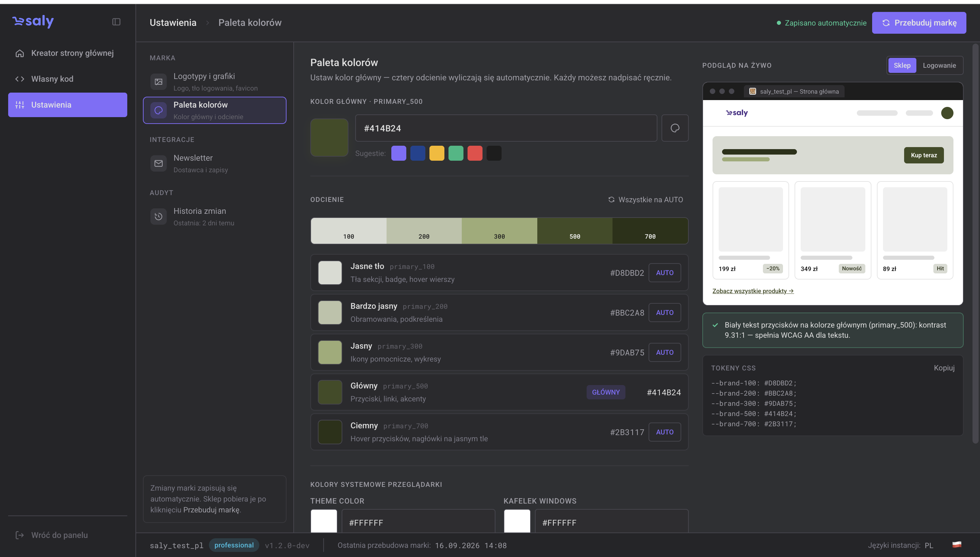Pick the dark blue suggestion swatch
The height and width of the screenshot is (557, 980).
[418, 154]
